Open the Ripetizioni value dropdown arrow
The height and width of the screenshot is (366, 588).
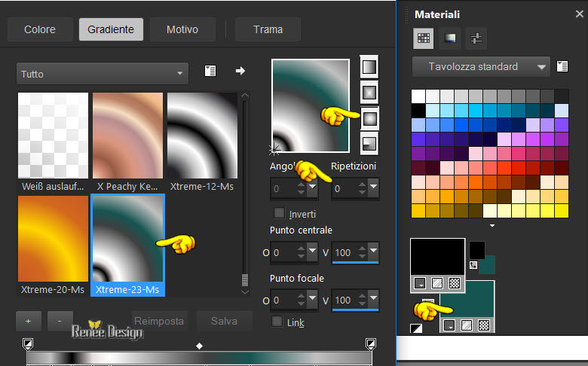[x=373, y=186]
